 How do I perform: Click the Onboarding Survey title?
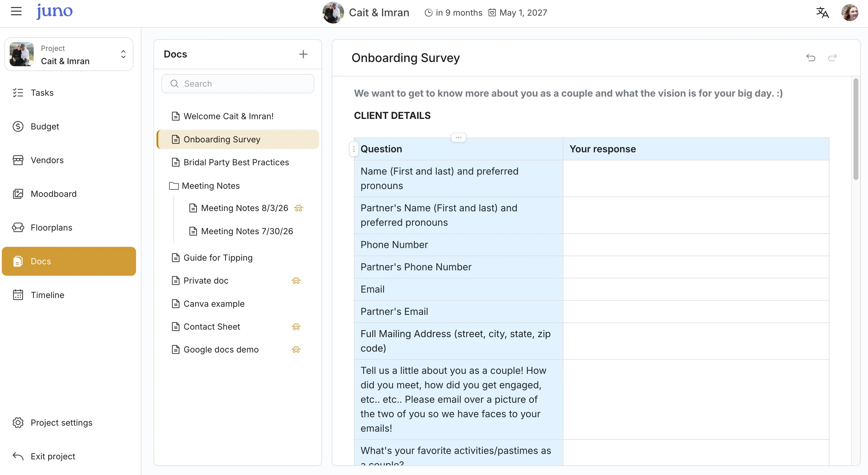[x=405, y=58]
